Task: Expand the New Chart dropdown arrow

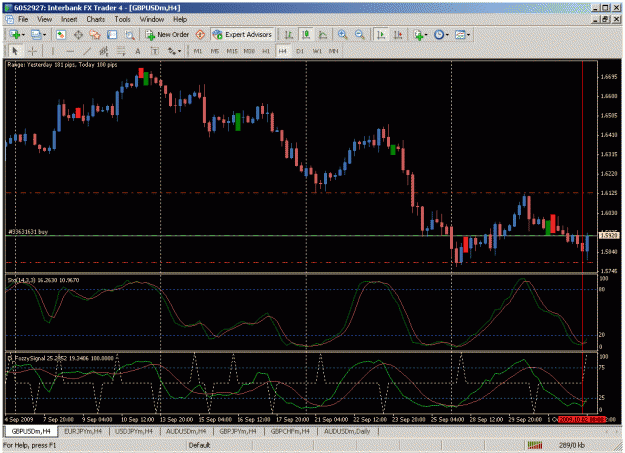Action: [23, 35]
